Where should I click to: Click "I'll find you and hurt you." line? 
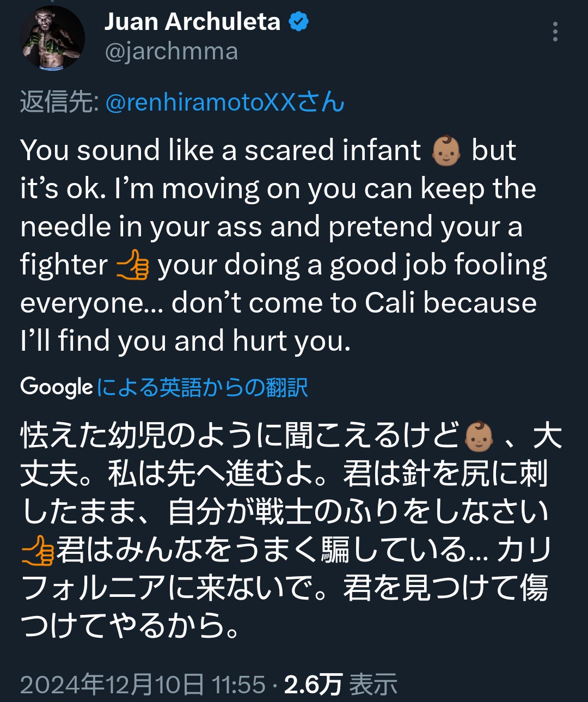pyautogui.click(x=185, y=341)
